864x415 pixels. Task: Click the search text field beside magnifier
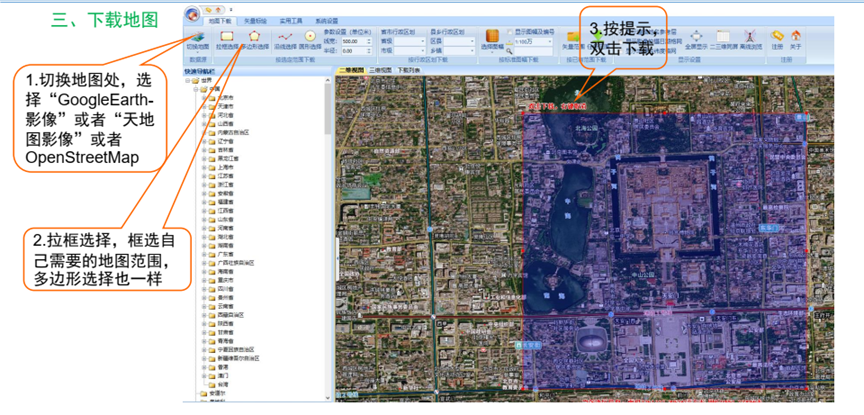(x=533, y=51)
